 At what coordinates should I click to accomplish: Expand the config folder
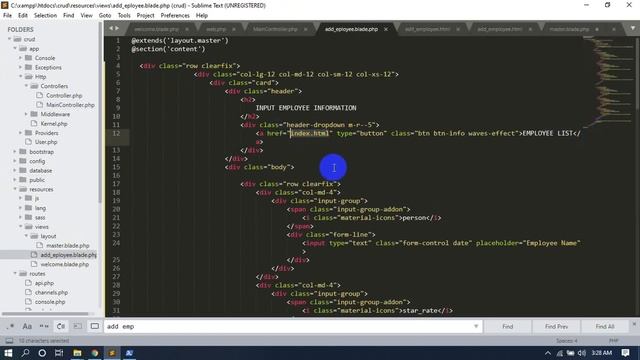pyautogui.click(x=15, y=161)
